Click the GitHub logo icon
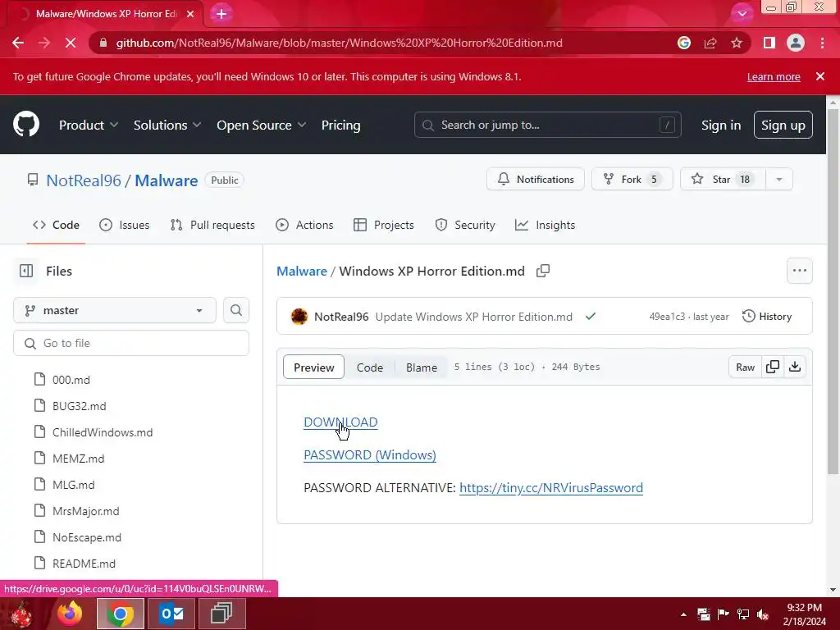Screen dimensions: 840x630 (x=26, y=125)
